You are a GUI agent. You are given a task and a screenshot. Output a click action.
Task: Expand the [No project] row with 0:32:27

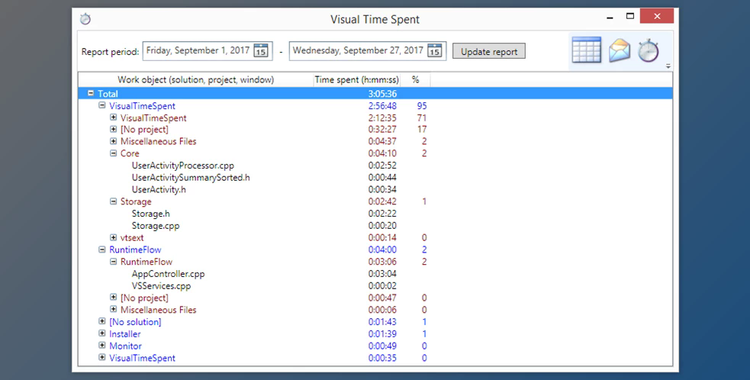point(113,129)
